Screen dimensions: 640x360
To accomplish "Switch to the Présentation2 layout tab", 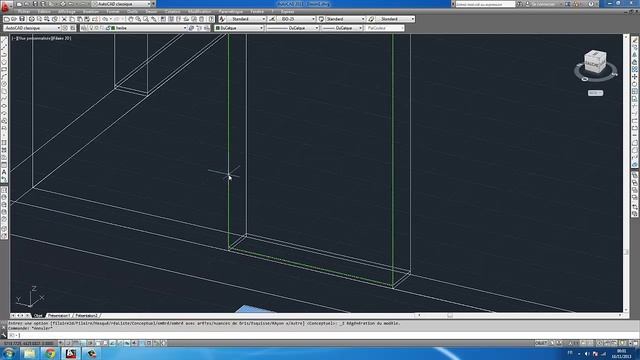I will tap(86, 316).
